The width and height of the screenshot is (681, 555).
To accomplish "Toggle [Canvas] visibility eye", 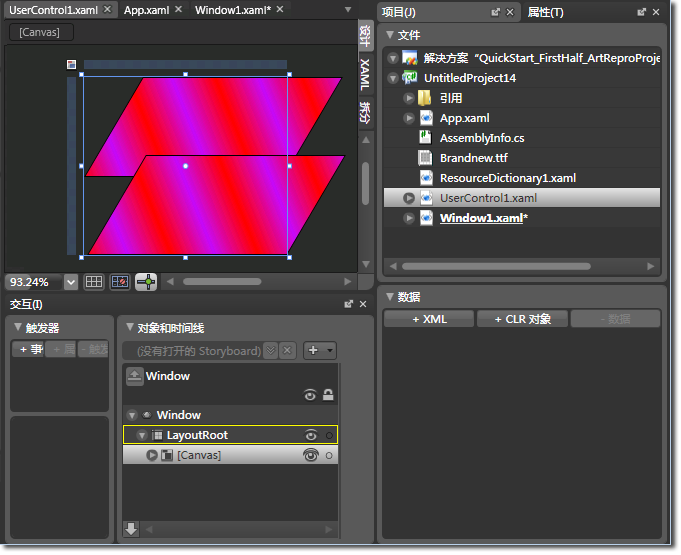I will [311, 455].
